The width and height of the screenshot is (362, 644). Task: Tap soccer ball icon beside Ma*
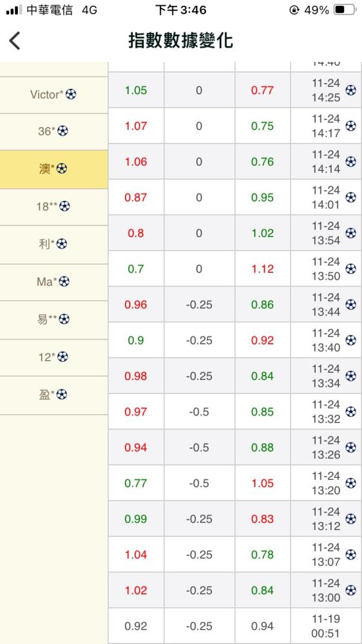click(x=64, y=282)
